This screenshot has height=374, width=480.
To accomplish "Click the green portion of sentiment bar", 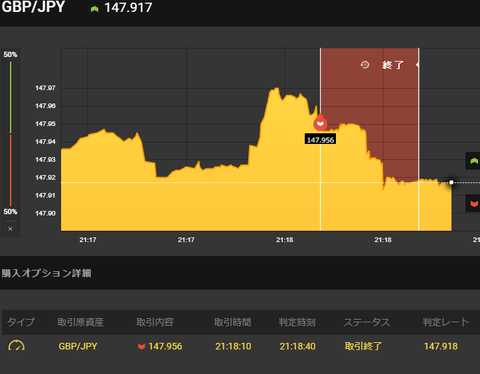I will click(10, 97).
